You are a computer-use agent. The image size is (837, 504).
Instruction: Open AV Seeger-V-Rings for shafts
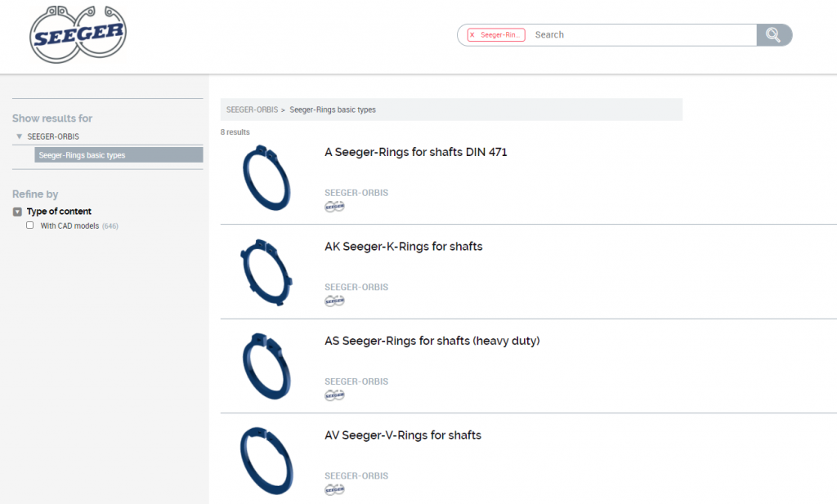[402, 435]
